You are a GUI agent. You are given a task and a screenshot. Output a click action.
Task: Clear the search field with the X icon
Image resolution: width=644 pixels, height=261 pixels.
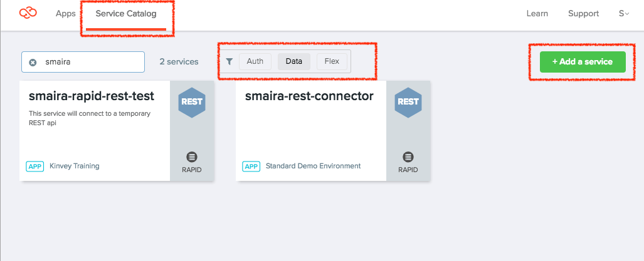(x=33, y=62)
